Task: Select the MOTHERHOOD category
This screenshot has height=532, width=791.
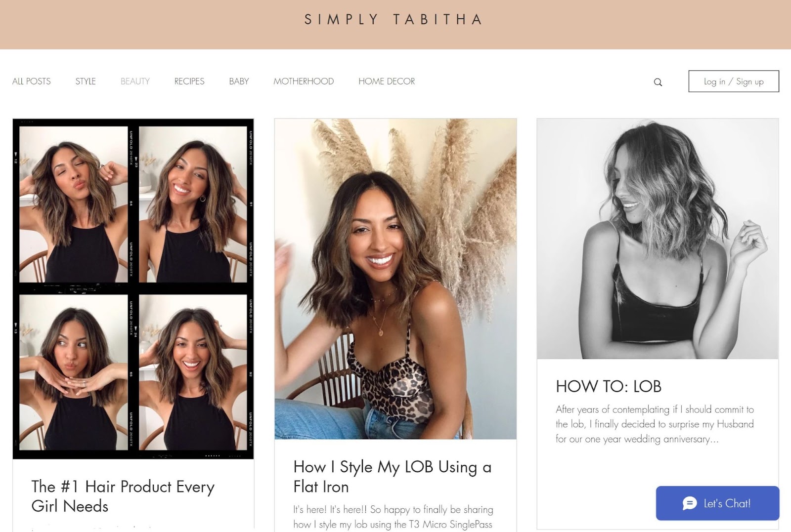Action: [304, 82]
